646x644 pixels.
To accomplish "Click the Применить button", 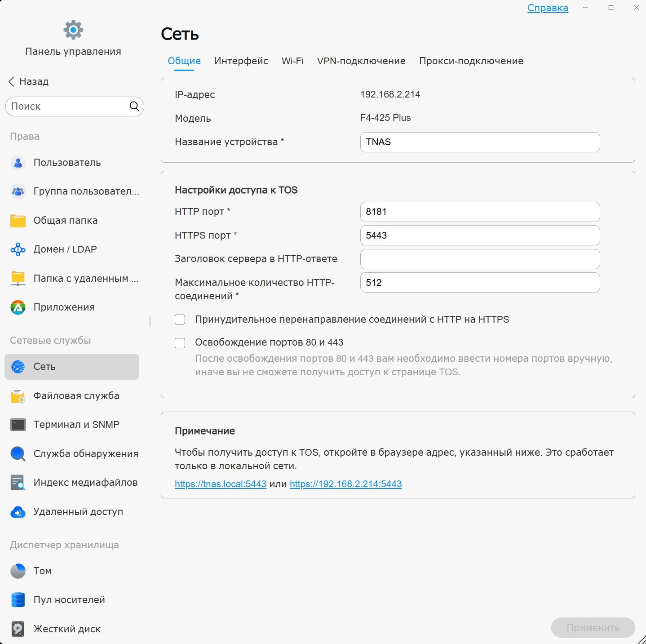I will (x=593, y=627).
